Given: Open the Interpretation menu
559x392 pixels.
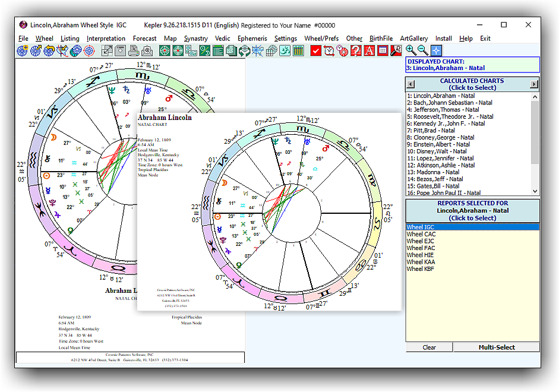Looking at the screenshot, I should point(106,39).
